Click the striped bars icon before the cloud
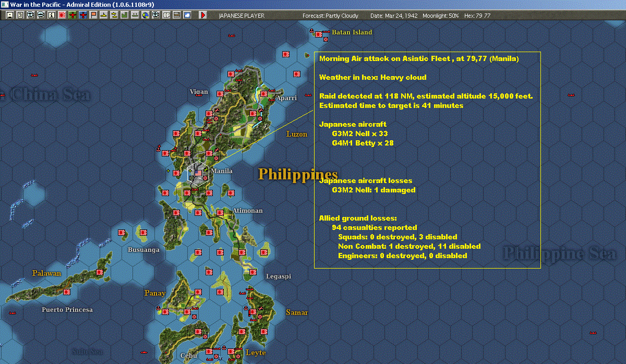This screenshot has width=626, height=364. pos(177,16)
